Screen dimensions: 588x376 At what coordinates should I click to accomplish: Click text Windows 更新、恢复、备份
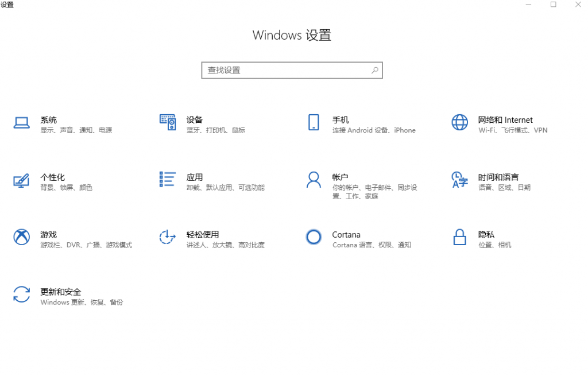82,302
